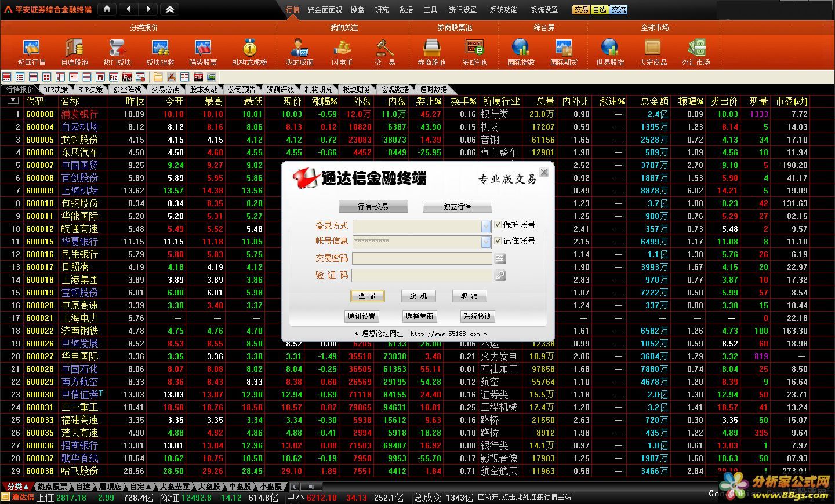Open the 行情 menu

[292, 10]
